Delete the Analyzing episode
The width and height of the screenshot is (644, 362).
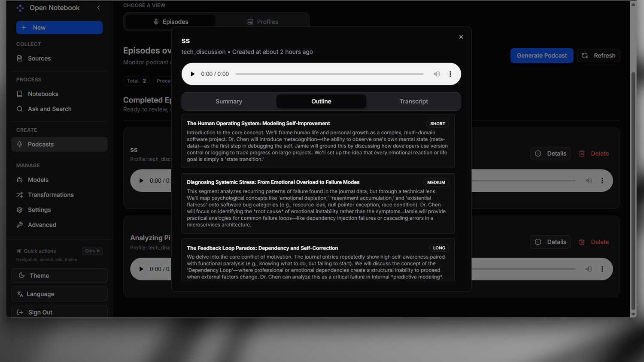point(594,242)
